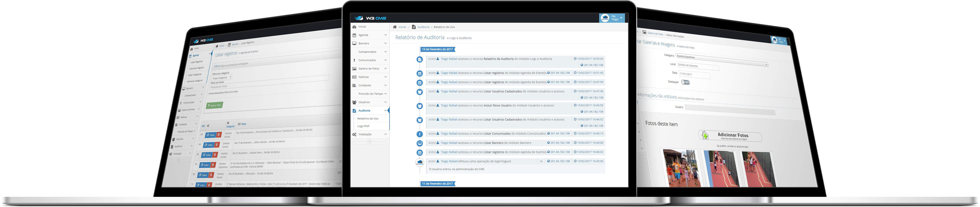The image size is (980, 207).
Task: Open Logs PHP submenu item
Action: click(x=363, y=126)
